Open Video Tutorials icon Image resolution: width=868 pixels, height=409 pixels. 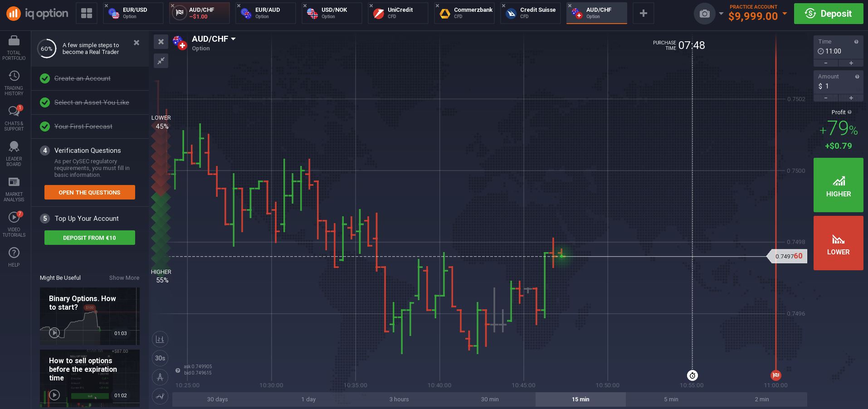[14, 218]
